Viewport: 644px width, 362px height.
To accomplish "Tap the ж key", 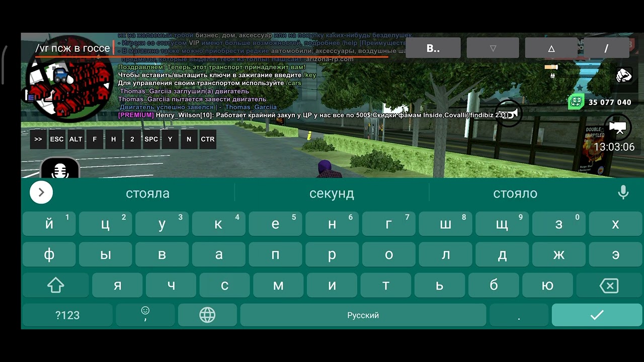I will (x=558, y=255).
